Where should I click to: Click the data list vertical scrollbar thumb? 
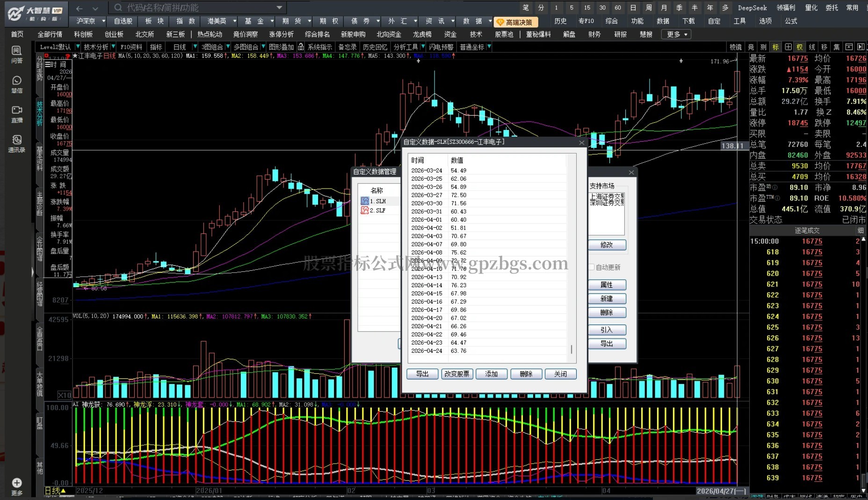[x=571, y=349]
